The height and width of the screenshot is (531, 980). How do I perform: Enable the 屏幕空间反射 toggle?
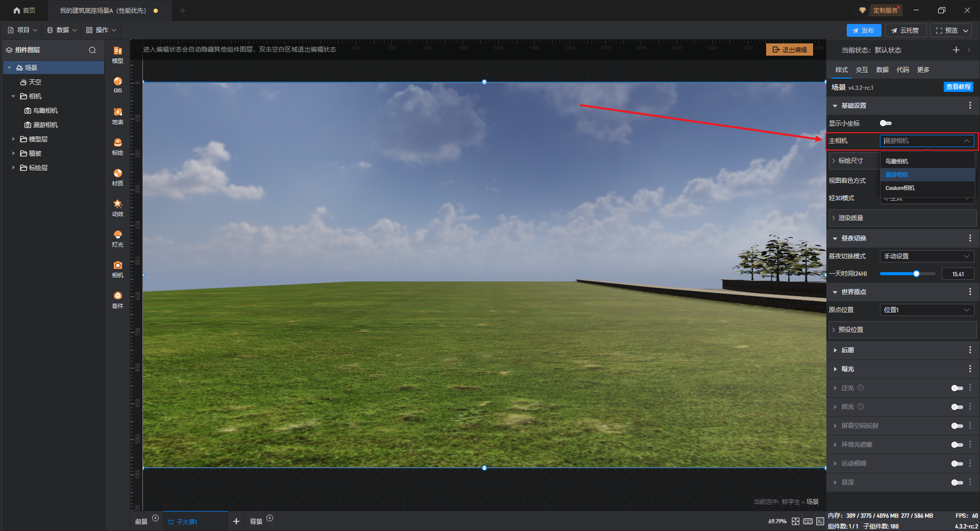coord(957,426)
